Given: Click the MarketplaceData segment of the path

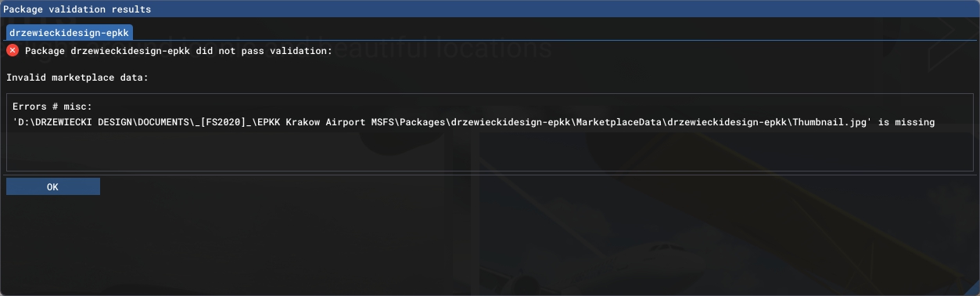Looking at the screenshot, I should tap(621, 122).
